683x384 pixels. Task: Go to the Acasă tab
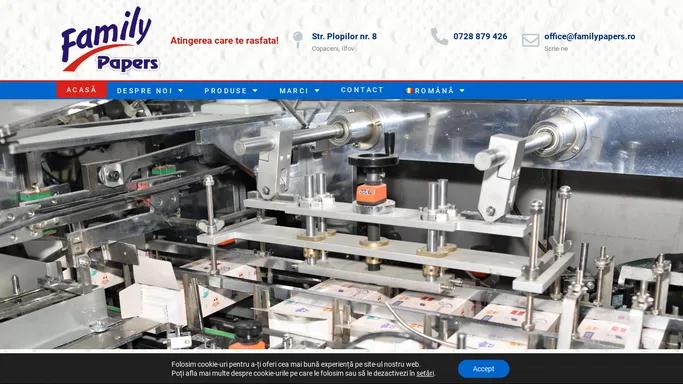[81, 90]
